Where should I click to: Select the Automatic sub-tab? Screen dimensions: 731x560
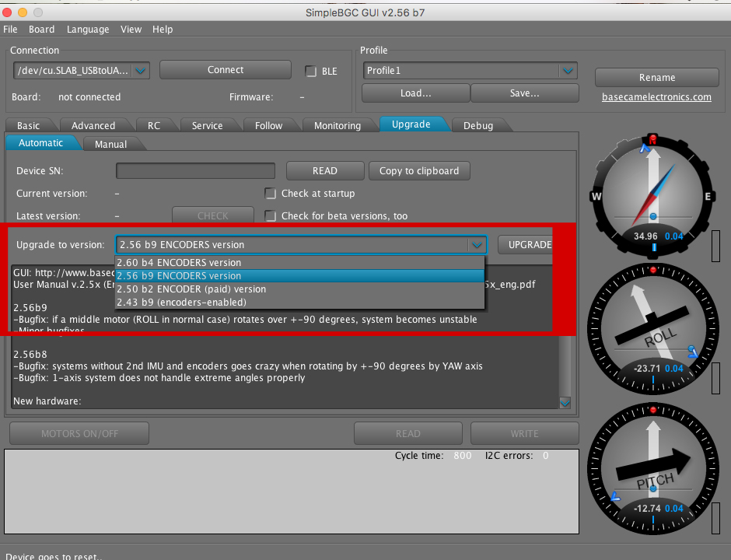coord(40,142)
